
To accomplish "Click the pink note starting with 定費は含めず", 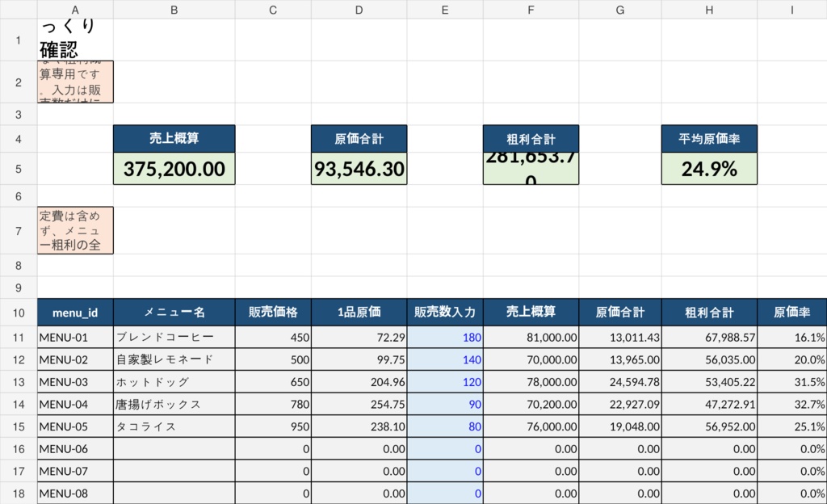I will (73, 230).
